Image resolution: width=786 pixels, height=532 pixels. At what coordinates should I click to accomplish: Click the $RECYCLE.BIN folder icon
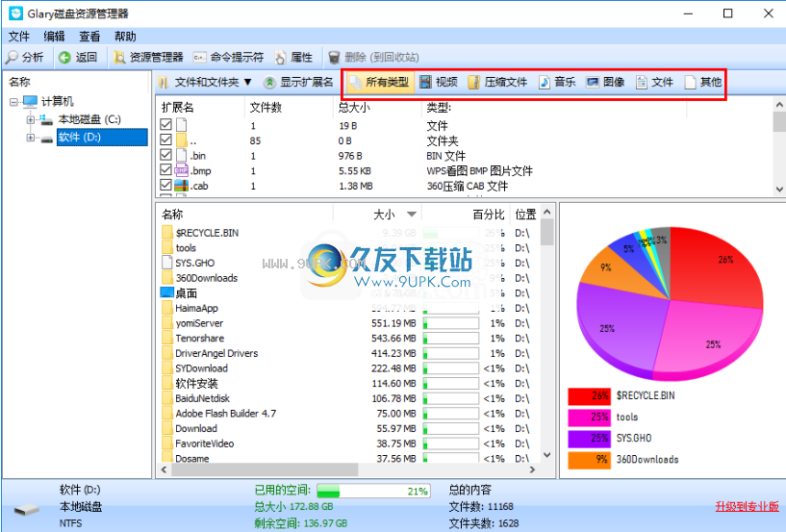(167, 233)
